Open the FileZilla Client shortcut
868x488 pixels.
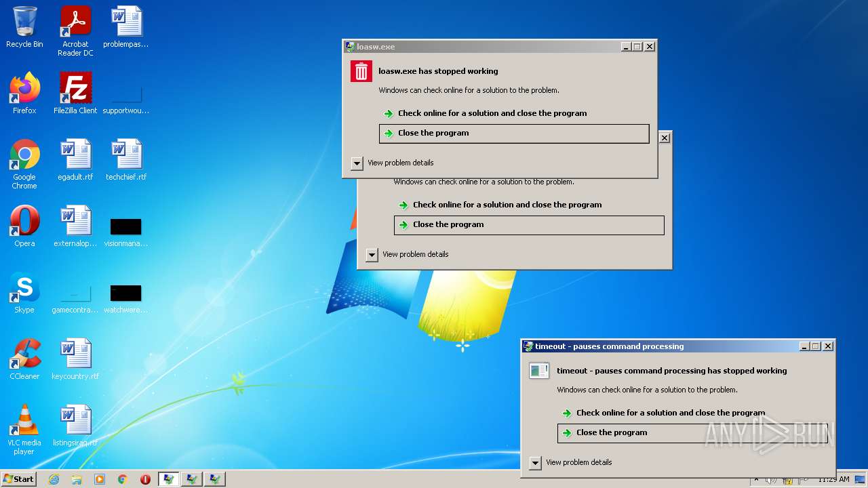75,94
